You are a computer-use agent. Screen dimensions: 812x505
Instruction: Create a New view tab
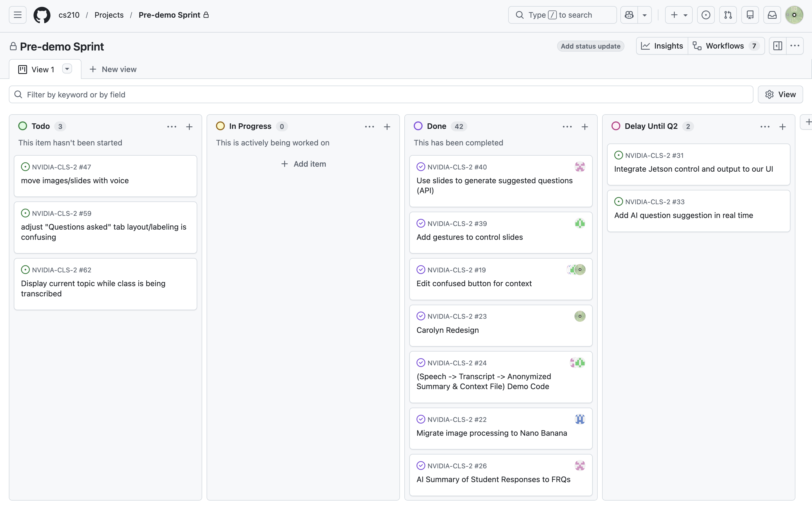tap(113, 69)
